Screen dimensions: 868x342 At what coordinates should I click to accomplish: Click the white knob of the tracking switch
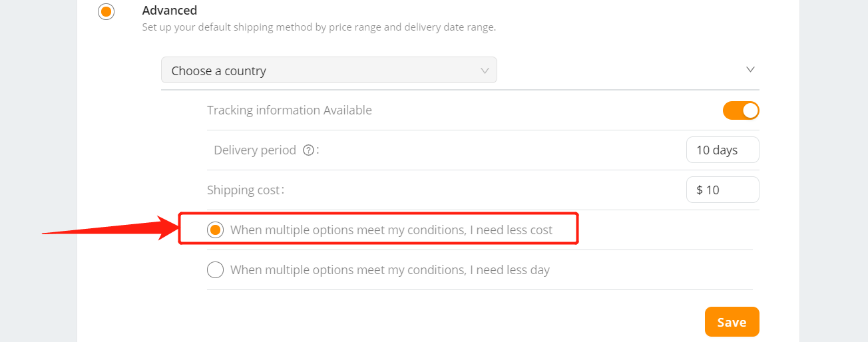(x=750, y=110)
